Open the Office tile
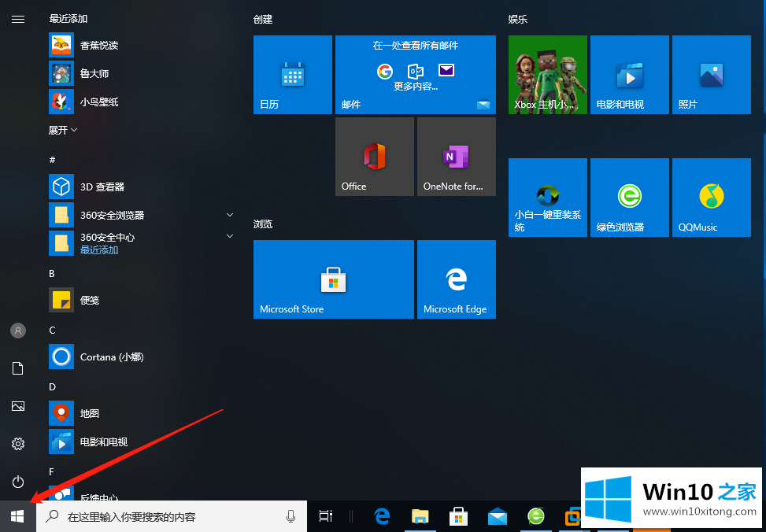This screenshot has height=532, width=766. pos(374,157)
